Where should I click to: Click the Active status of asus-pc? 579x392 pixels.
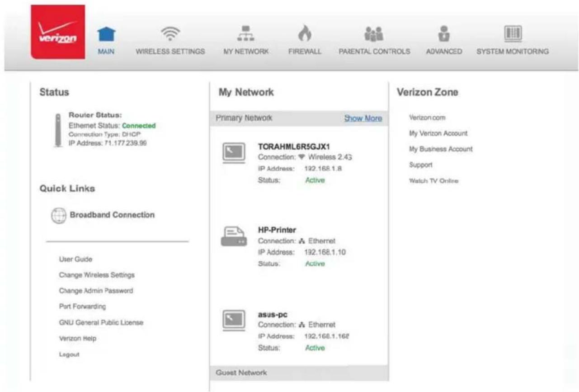click(x=315, y=348)
